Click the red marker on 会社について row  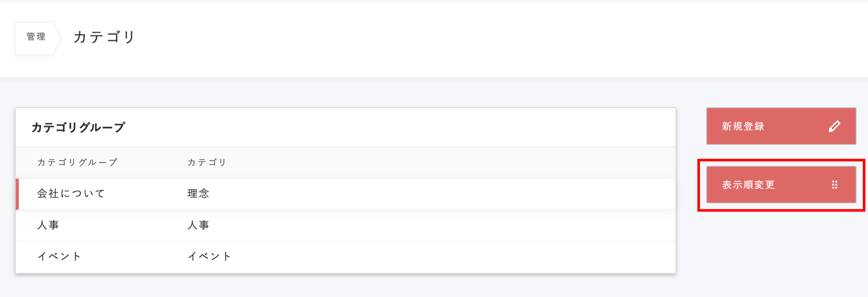click(17, 194)
